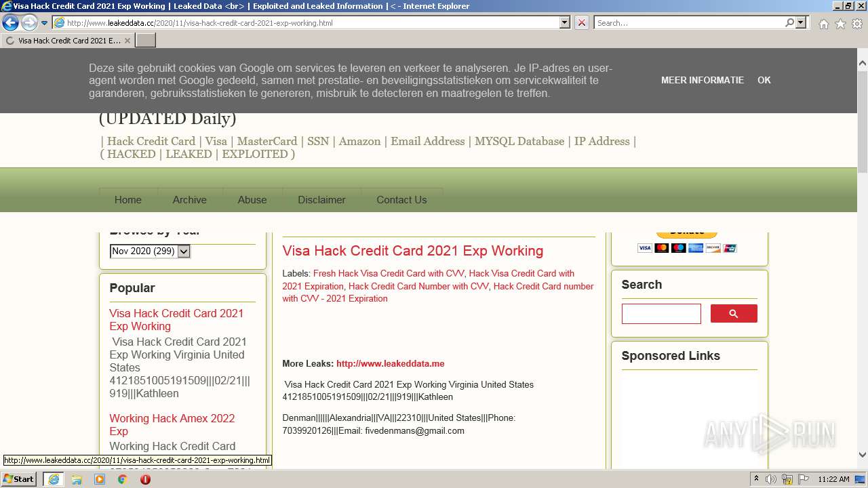Show hidden tray icons arrow
The height and width of the screenshot is (488, 868).
tap(756, 479)
